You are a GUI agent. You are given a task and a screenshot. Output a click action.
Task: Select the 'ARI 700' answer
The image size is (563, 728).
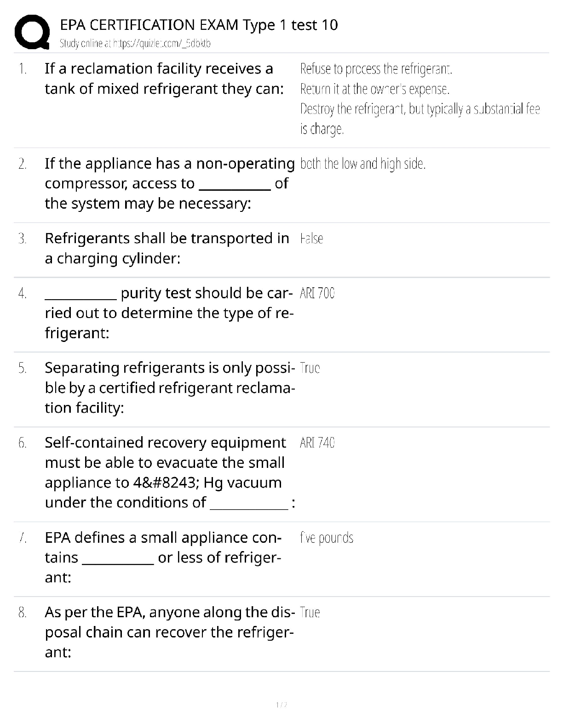tap(317, 293)
